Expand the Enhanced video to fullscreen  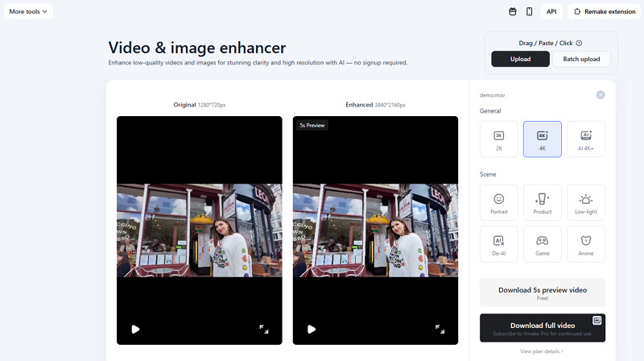point(440,329)
